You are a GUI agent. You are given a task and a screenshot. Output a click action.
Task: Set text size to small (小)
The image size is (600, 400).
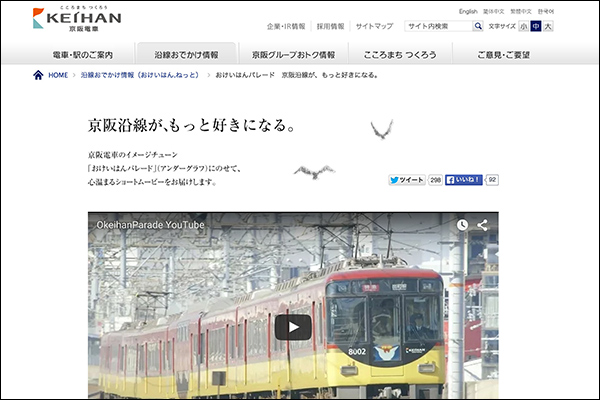tap(523, 26)
